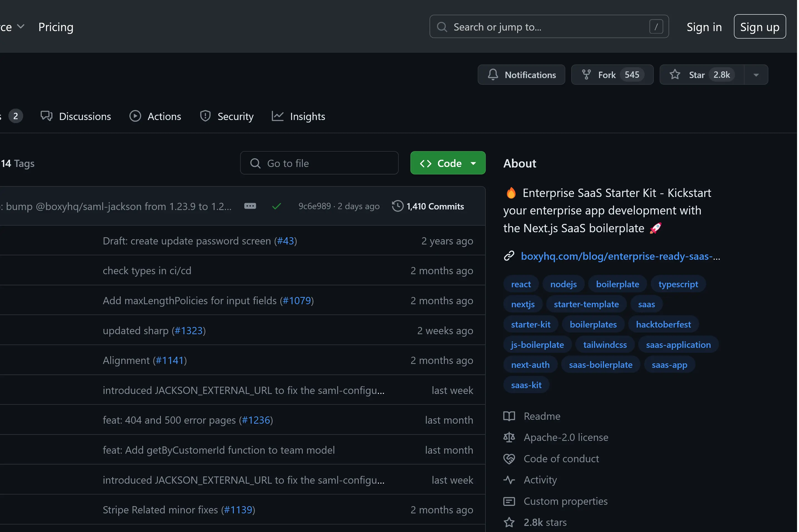Screen dimensions: 799x532
Task: Click the Go to file input
Action: (x=319, y=163)
